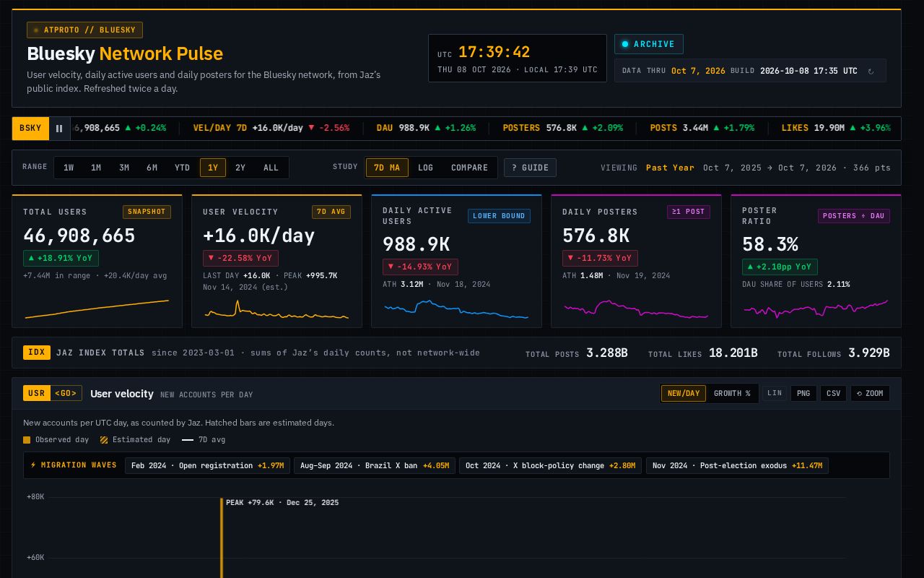The image size is (924, 578).
Task: Toggle the LIN scale button
Action: point(775,393)
